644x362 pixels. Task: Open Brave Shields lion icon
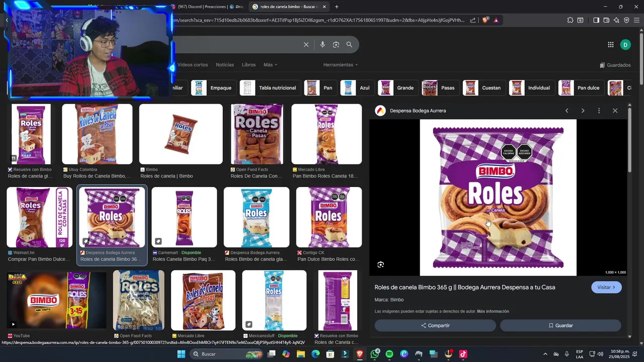tap(485, 20)
